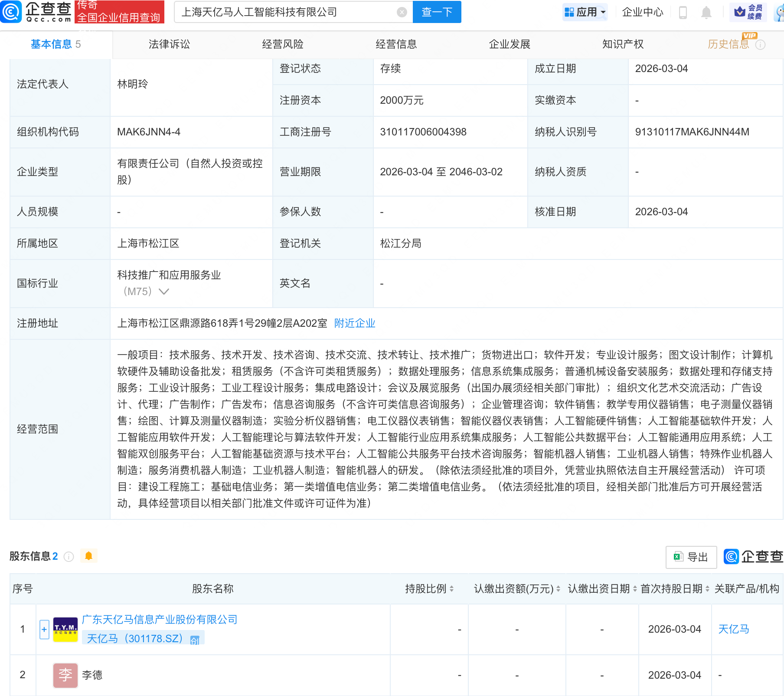Click info icon beside 历史信息 tab

point(760,45)
